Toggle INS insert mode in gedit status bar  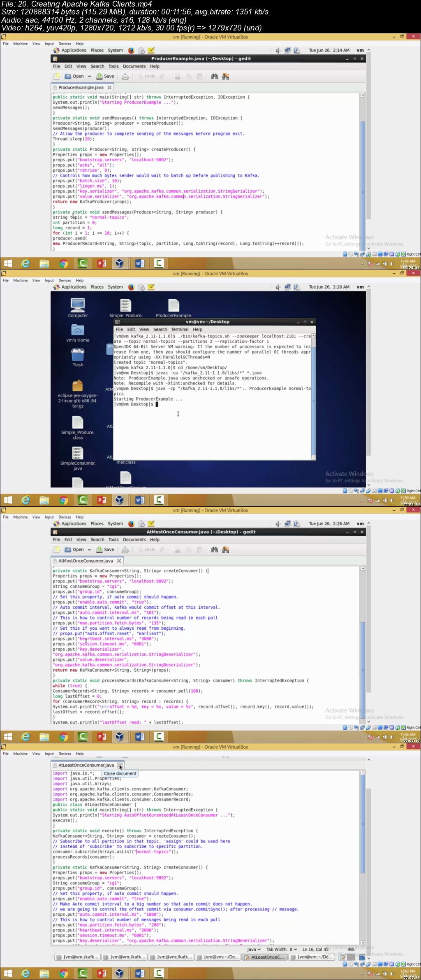(351, 950)
